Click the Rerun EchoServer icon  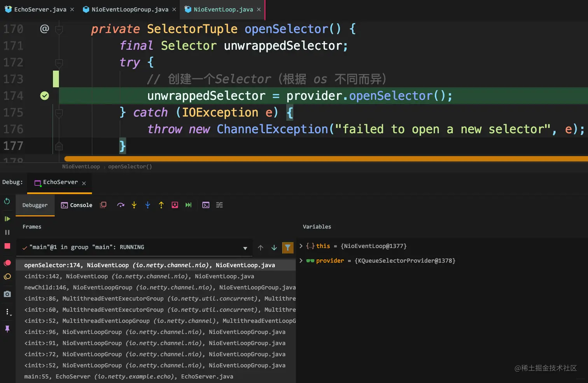[x=7, y=201]
